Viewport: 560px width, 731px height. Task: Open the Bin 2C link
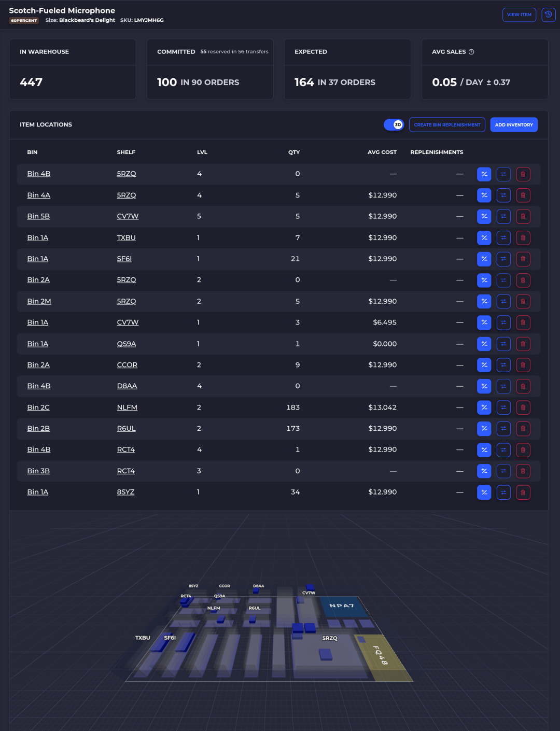[38, 407]
